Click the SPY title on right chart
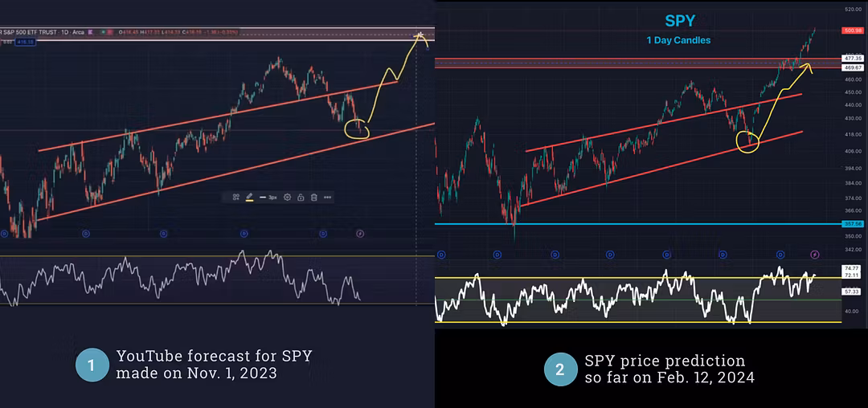Screen dimensions: 868x408 point(679,22)
